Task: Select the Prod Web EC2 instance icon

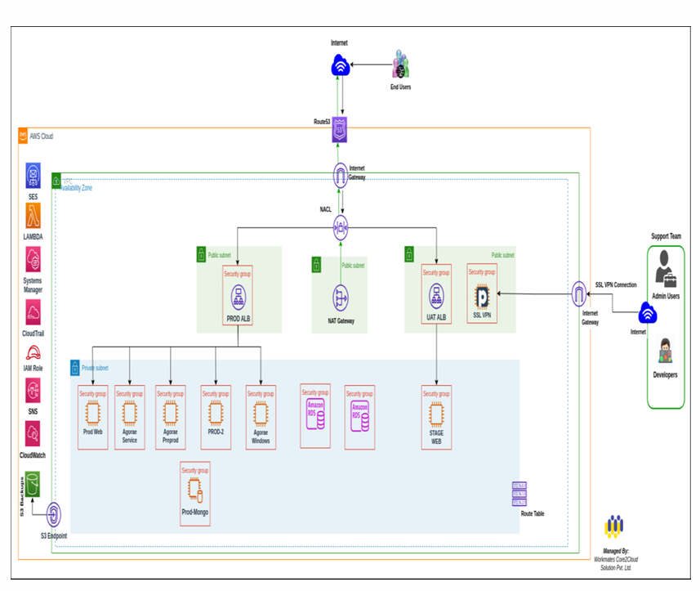Action: pos(92,414)
